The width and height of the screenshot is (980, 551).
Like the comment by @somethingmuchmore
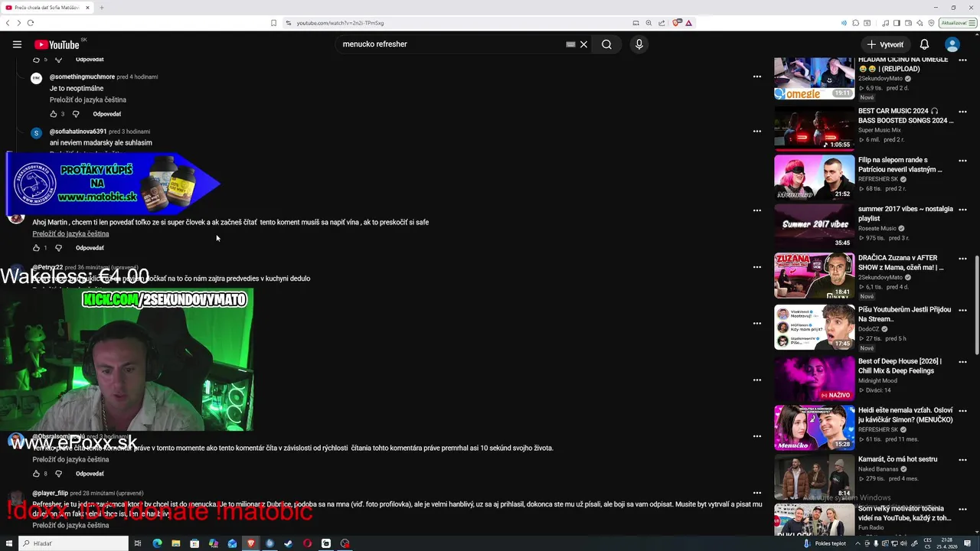(x=54, y=114)
